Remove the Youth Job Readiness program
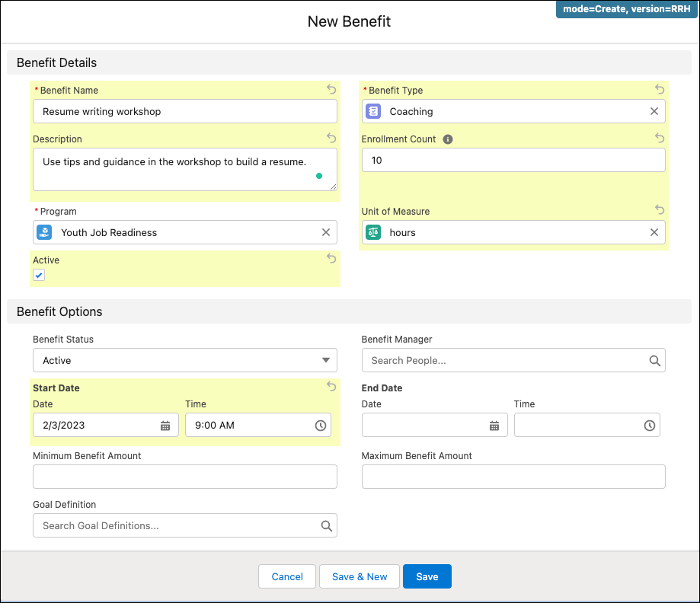Image resolution: width=700 pixels, height=603 pixels. click(x=325, y=232)
